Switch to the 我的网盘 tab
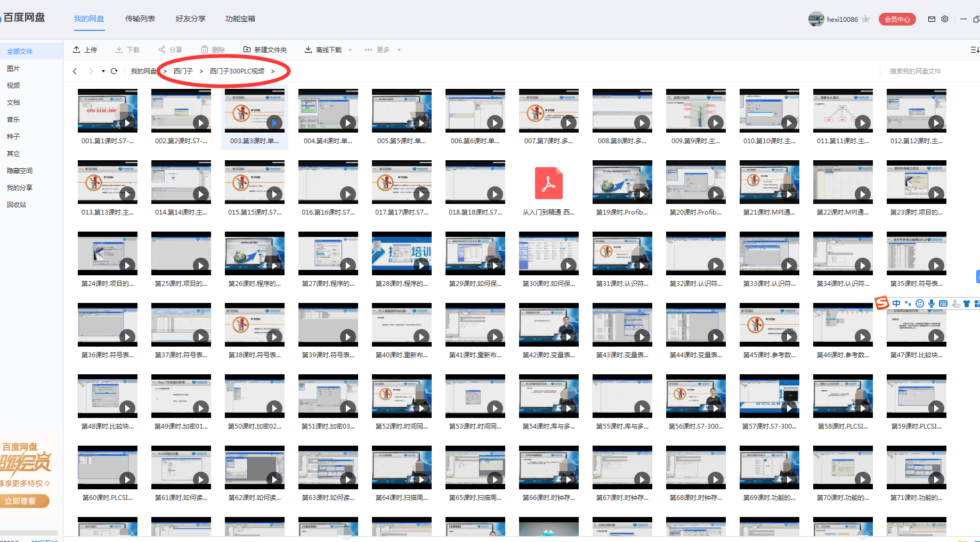The image size is (980, 542). (89, 19)
